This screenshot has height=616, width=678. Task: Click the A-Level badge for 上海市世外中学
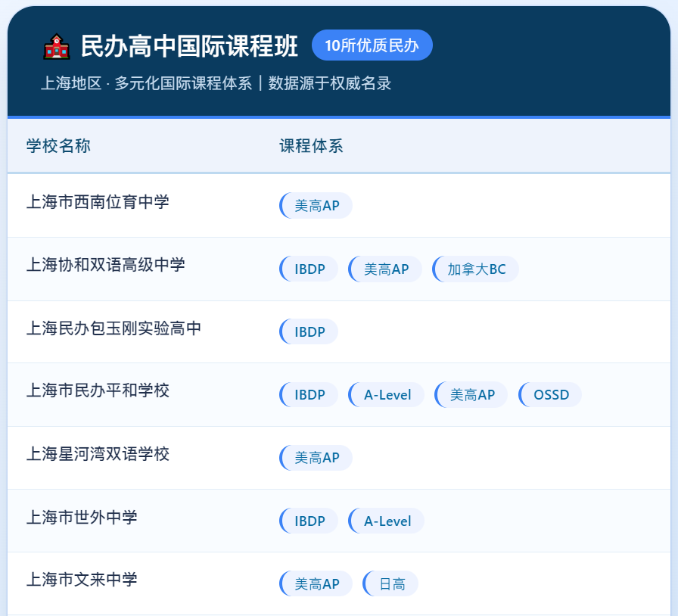386,521
